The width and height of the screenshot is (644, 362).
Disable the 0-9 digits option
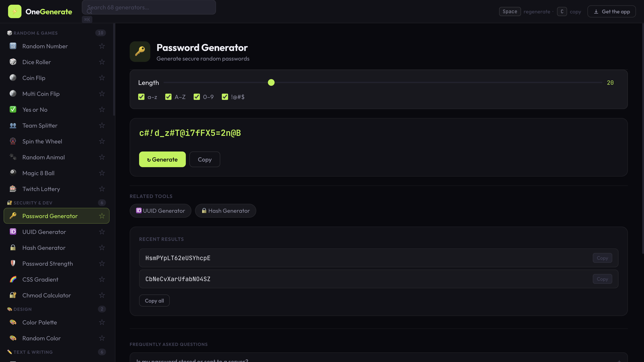(197, 97)
